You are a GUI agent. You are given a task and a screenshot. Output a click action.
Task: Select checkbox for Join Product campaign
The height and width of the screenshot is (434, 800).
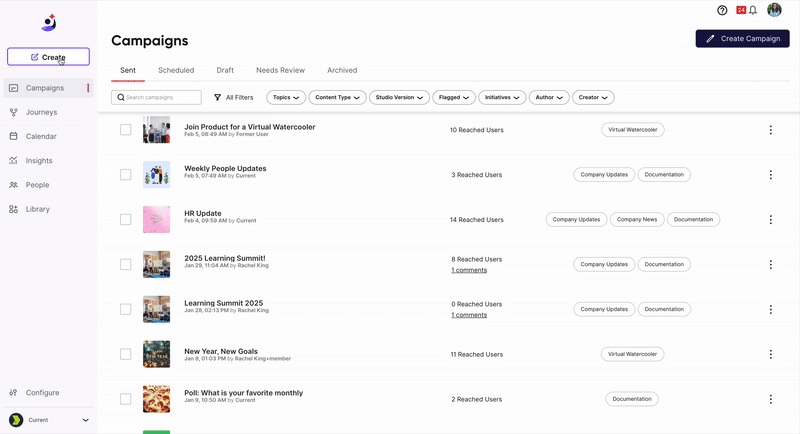coord(126,130)
